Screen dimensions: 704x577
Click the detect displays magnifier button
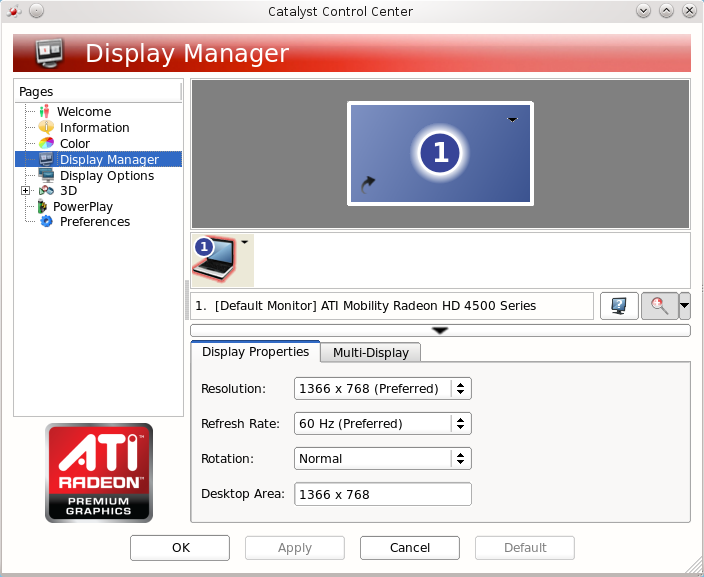[659, 306]
